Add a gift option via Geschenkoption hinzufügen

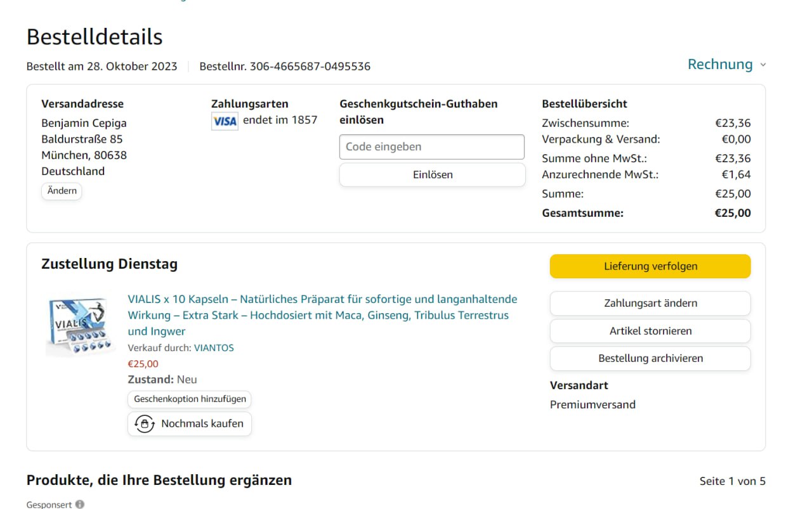click(190, 399)
